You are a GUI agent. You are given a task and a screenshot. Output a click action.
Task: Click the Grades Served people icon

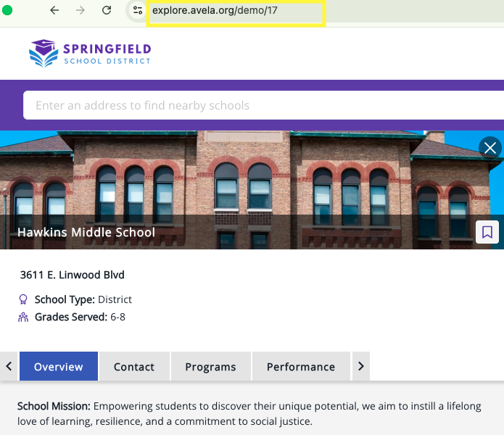23,317
